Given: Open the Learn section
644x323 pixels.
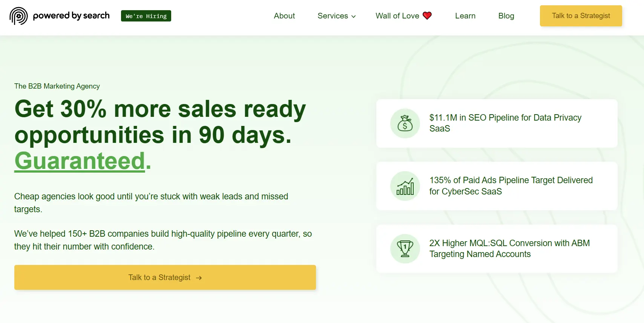Looking at the screenshot, I should [465, 16].
